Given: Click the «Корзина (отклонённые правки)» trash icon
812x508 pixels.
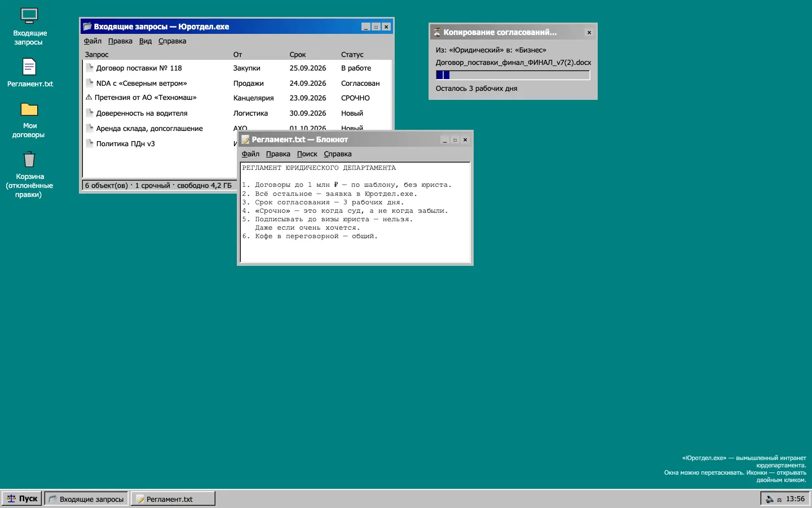Looking at the screenshot, I should (29, 175).
